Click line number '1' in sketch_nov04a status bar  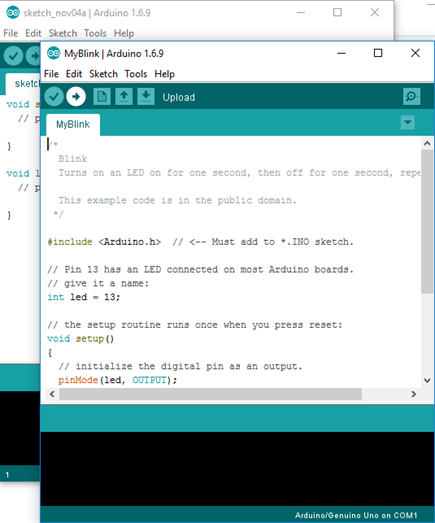tap(7, 474)
